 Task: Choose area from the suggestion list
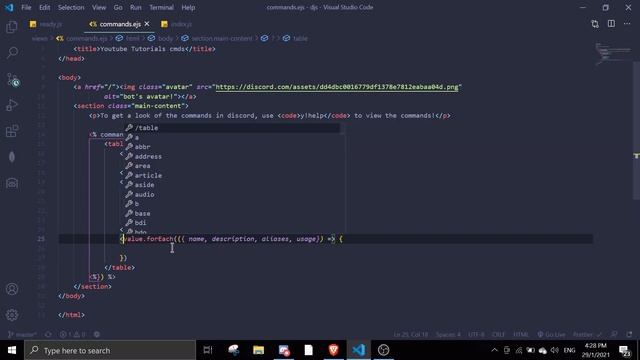click(232, 166)
